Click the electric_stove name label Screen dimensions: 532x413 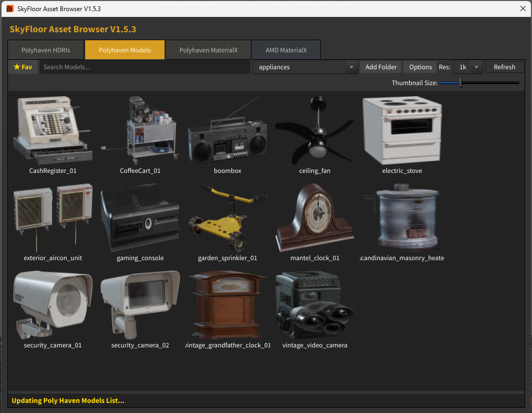pos(402,171)
